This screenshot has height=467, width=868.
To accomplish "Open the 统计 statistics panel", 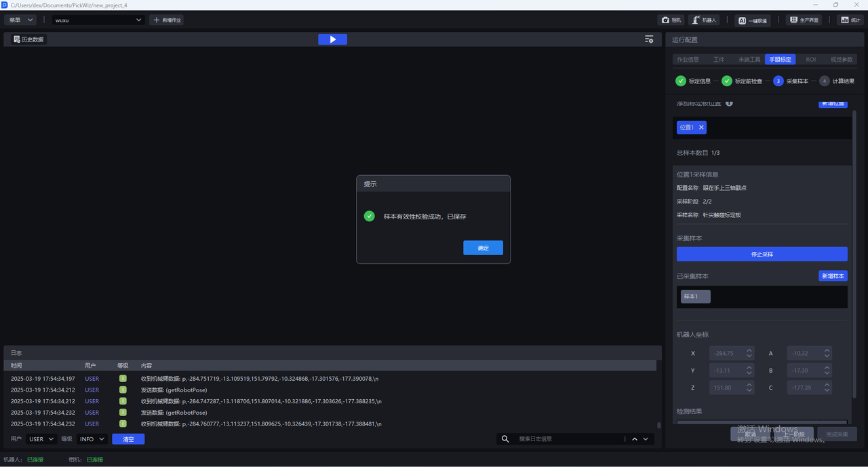I will click(850, 20).
